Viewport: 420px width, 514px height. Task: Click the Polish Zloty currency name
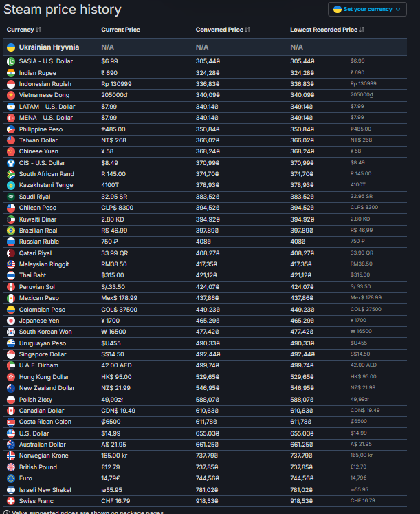[35, 400]
